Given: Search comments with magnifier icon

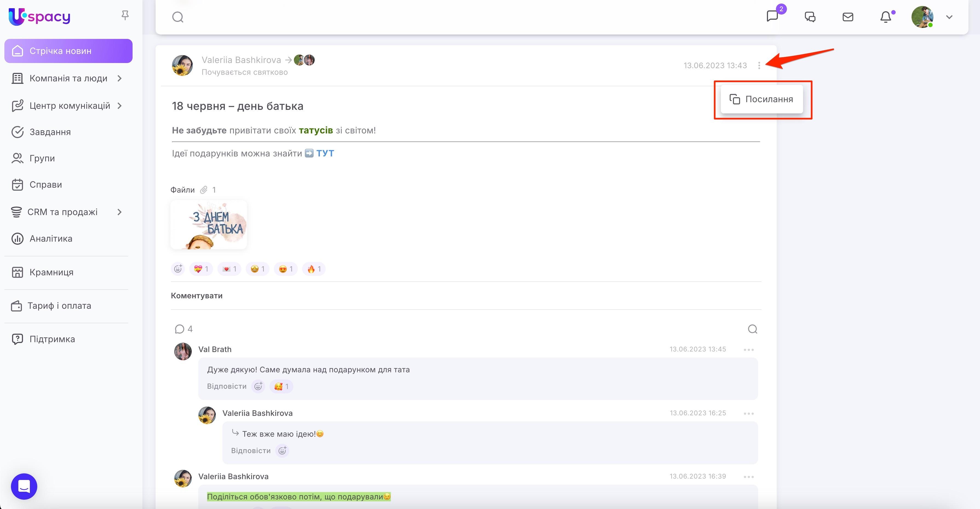Looking at the screenshot, I should pos(752,329).
